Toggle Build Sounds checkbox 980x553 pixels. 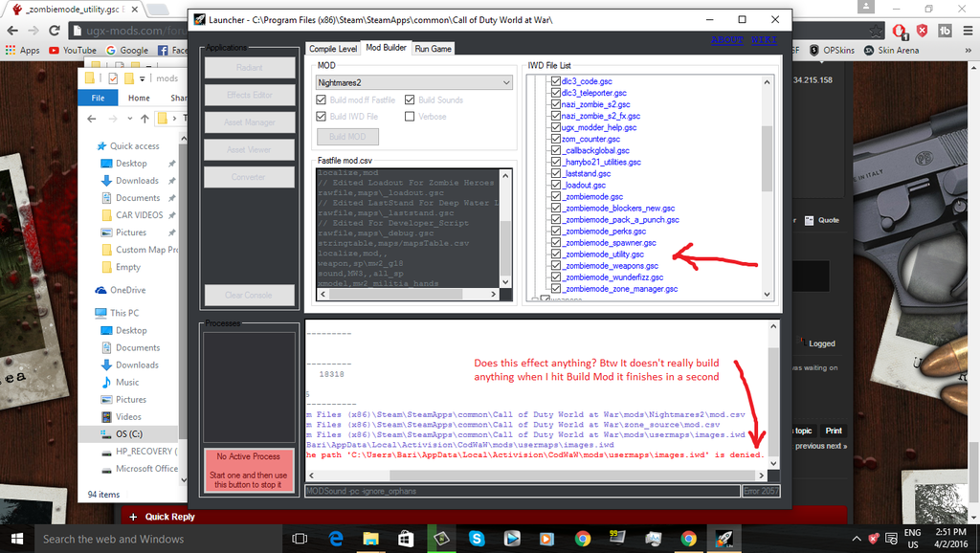(410, 100)
